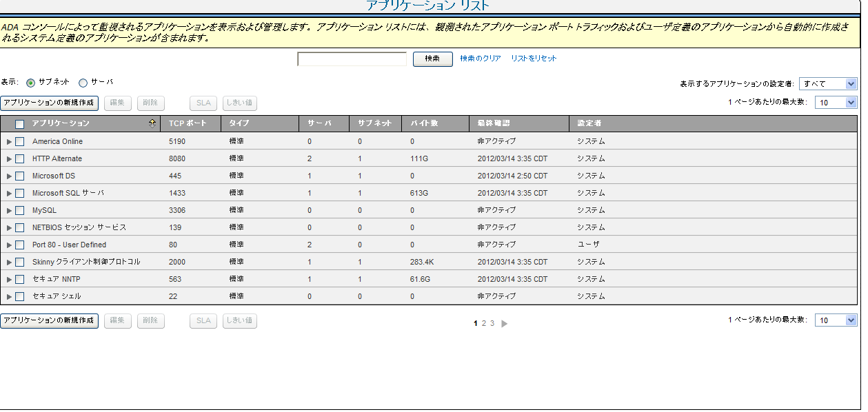Image resolution: width=868 pixels, height=412 pixels.
Task: Click the bottom SLA button
Action: tap(203, 321)
